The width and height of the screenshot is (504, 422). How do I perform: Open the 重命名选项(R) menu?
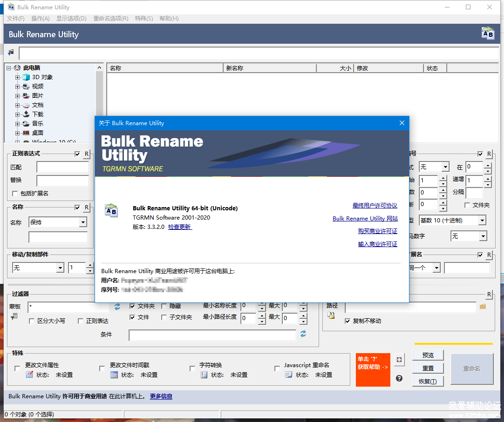pyautogui.click(x=111, y=18)
